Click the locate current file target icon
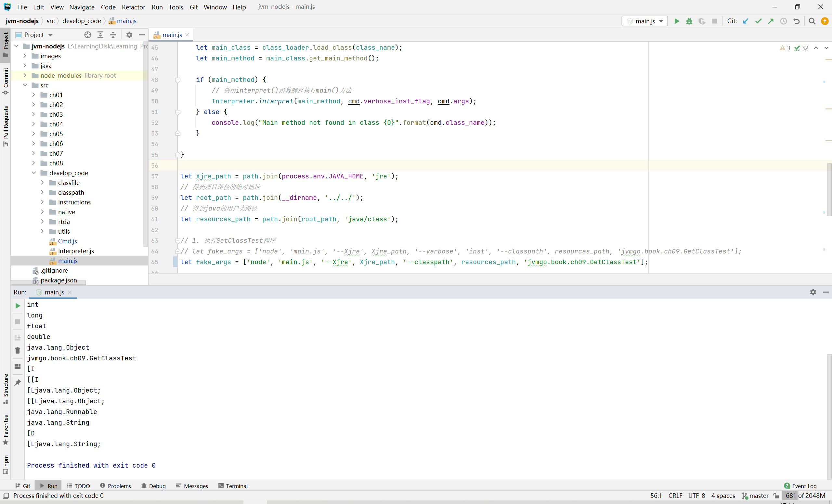832x504 pixels. [88, 35]
